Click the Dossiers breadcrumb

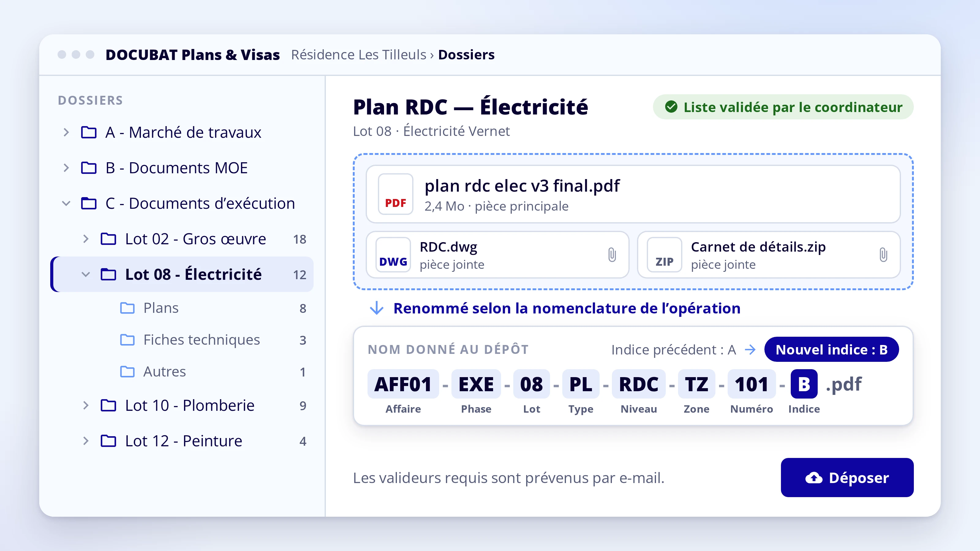point(466,55)
